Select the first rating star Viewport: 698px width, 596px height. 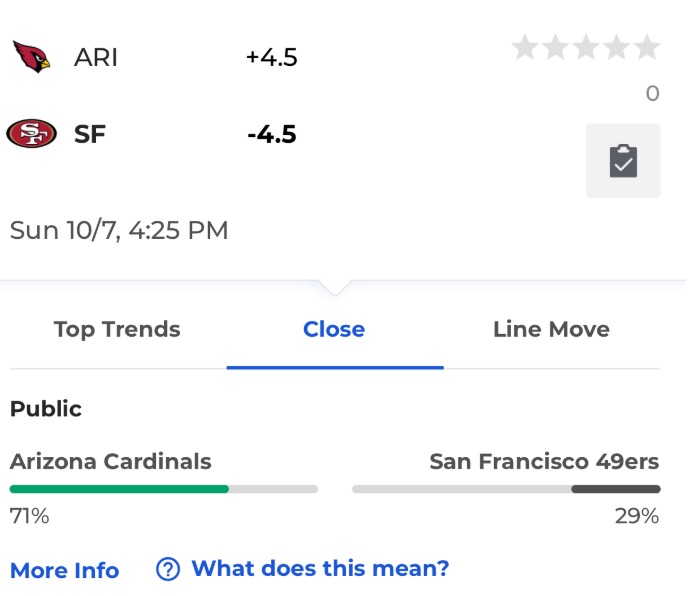click(525, 47)
